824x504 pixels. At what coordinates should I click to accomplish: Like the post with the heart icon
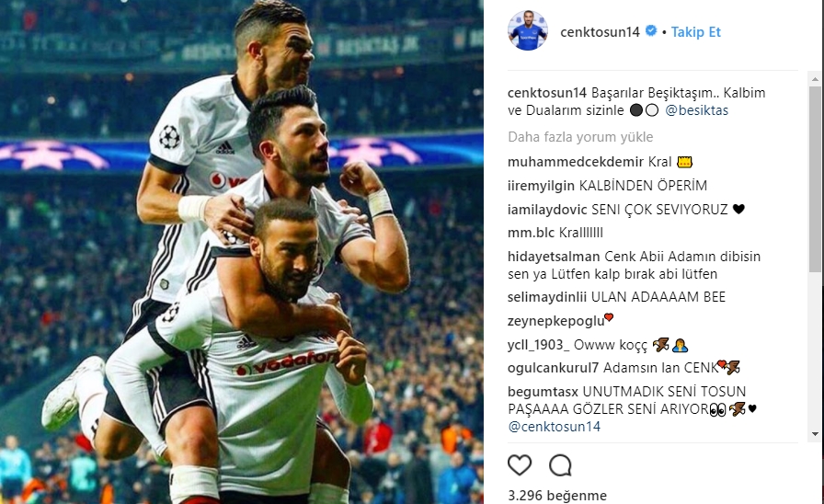point(520,465)
